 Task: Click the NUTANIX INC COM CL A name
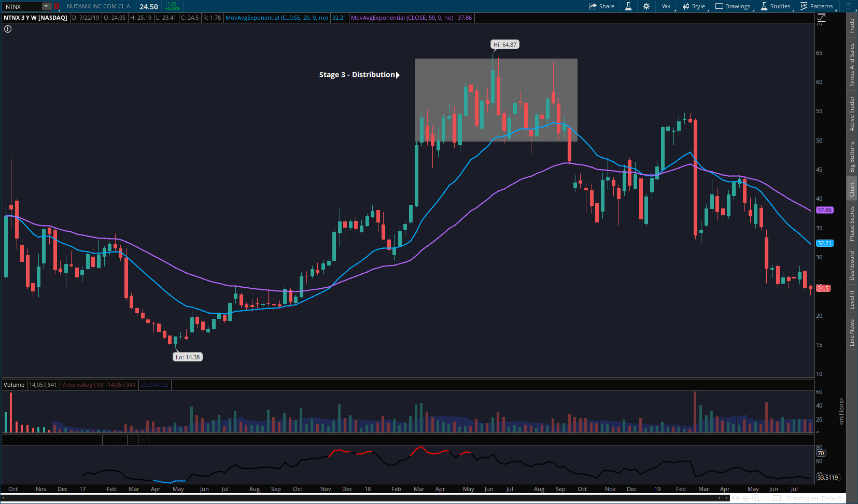click(x=99, y=7)
